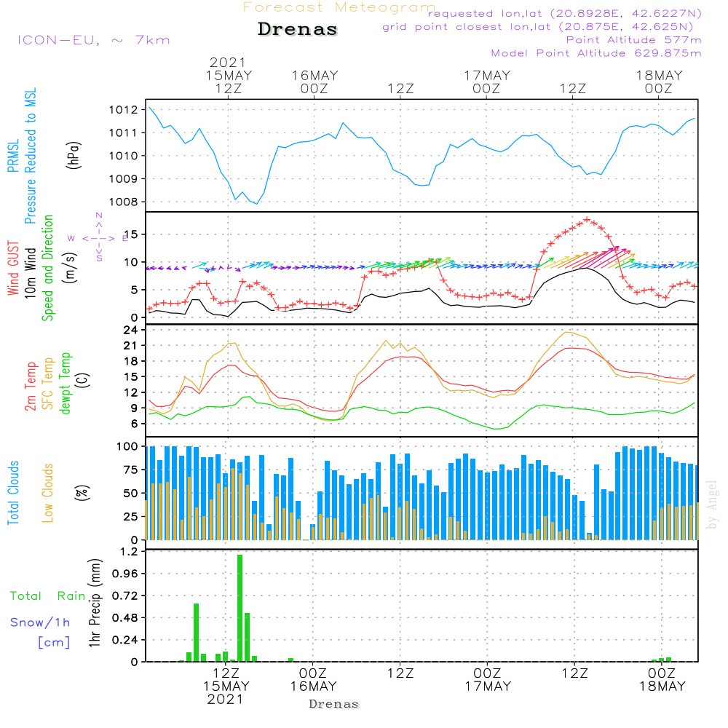Click the "00Z 17MAY" bottom axis label
The image size is (728, 728).
pos(488,680)
